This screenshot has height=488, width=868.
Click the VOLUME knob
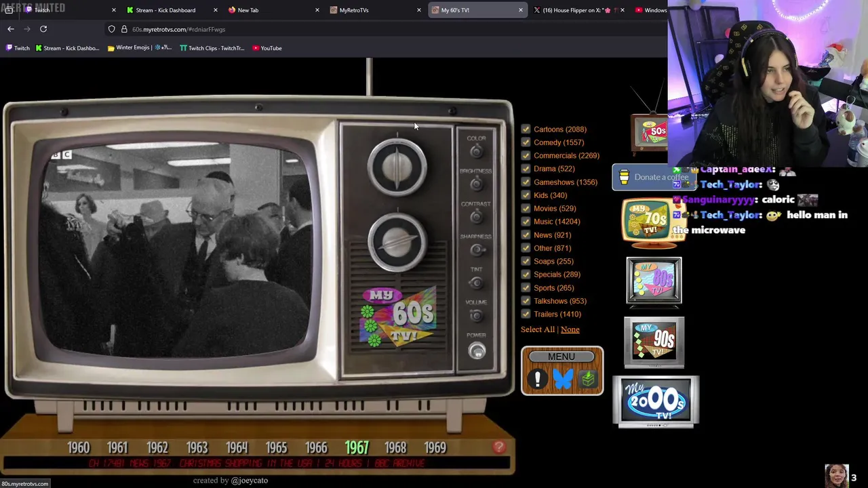click(476, 315)
